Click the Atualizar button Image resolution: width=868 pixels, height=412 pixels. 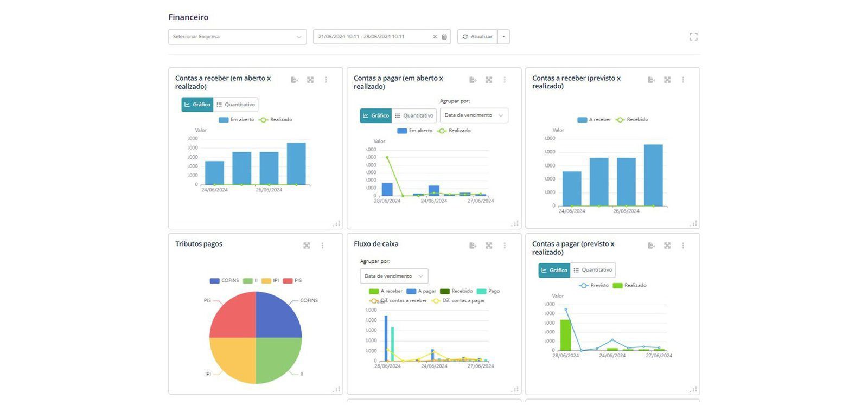(477, 37)
